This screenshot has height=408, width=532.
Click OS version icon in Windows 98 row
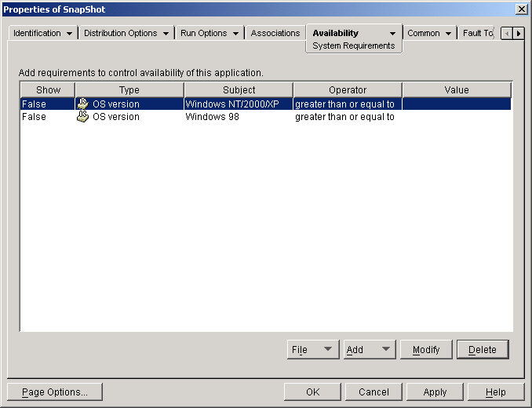(x=82, y=116)
